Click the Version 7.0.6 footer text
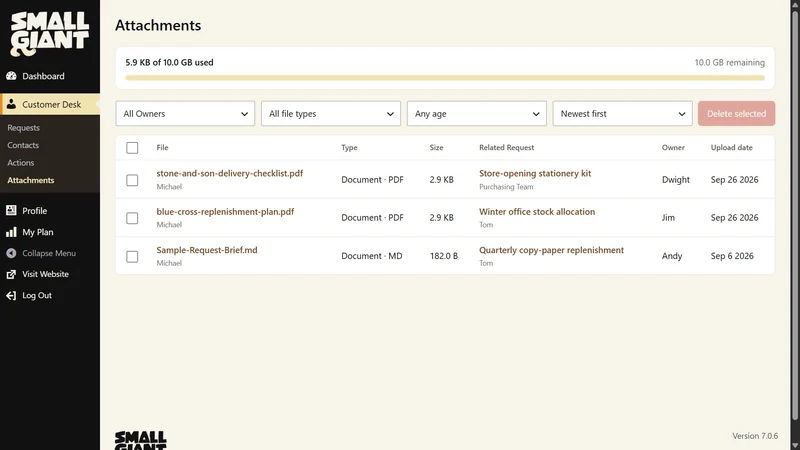Viewport: 800px width, 450px height. (755, 436)
